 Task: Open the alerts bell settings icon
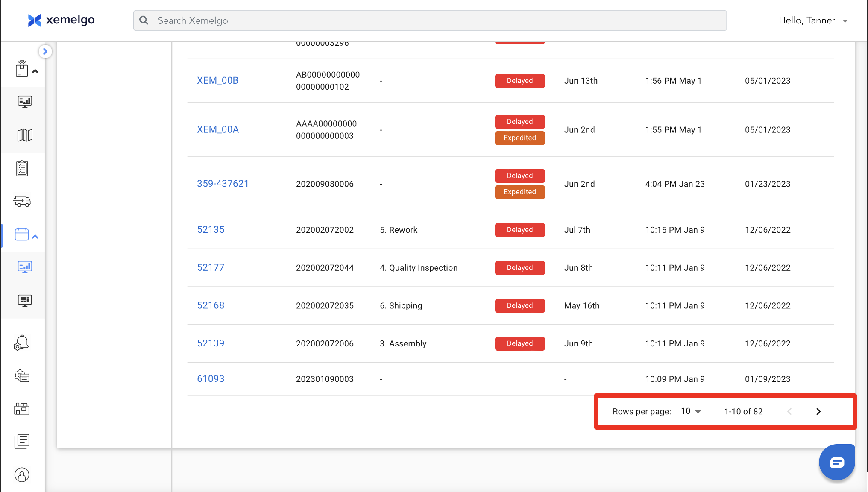[x=21, y=343]
